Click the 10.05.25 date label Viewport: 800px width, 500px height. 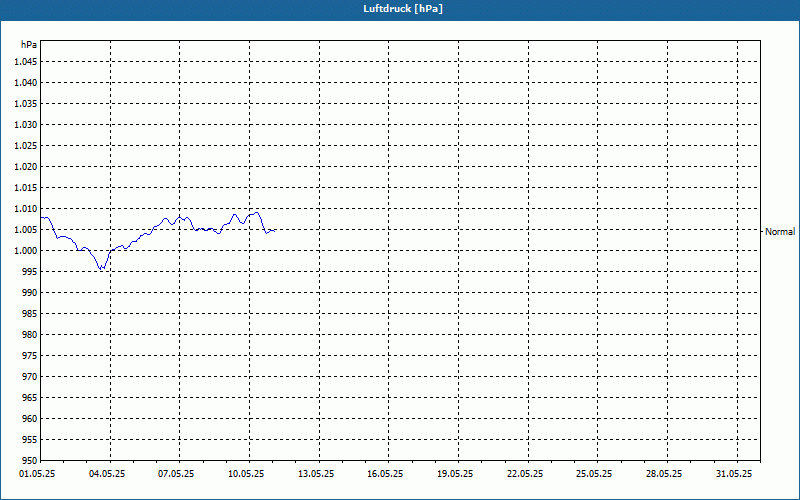(x=246, y=474)
